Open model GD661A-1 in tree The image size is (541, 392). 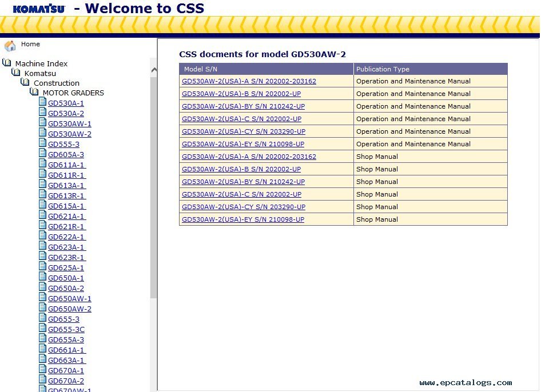(x=67, y=350)
